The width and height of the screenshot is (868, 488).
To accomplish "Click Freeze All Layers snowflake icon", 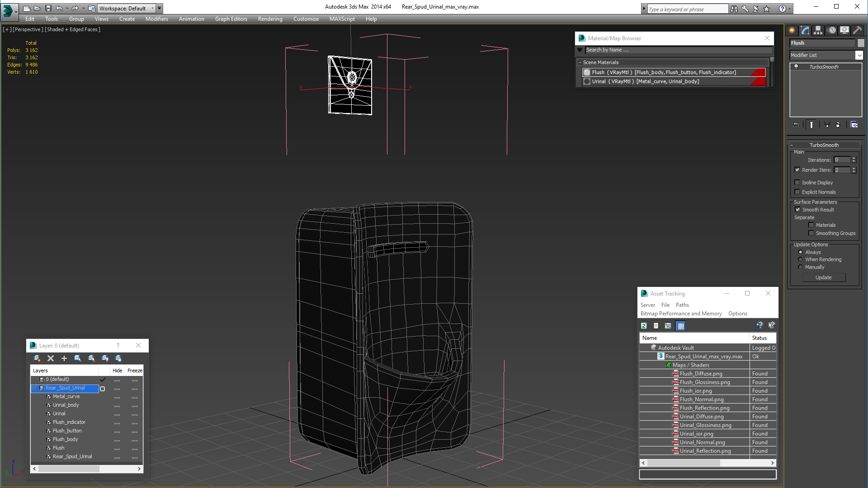I will (x=118, y=358).
